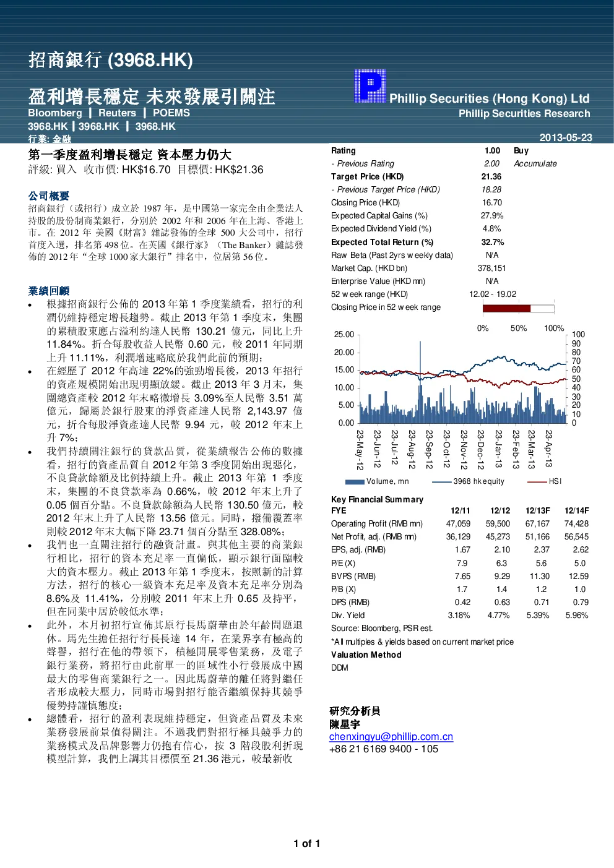614x868 pixels.
Task: Click the Phillip Securities logo icon
Action: click(370, 86)
